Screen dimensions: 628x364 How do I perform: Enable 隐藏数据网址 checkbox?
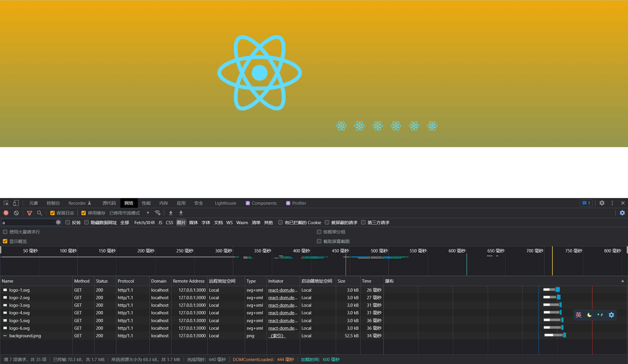pyautogui.click(x=86, y=222)
